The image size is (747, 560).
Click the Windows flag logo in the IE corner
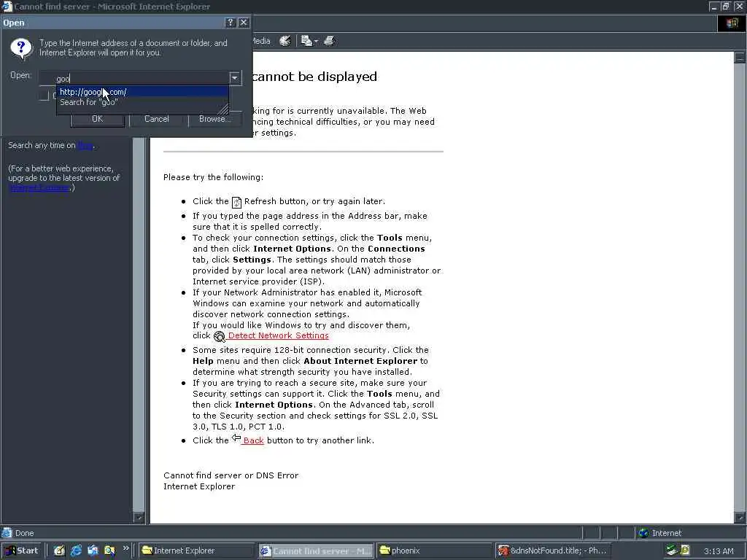point(732,23)
